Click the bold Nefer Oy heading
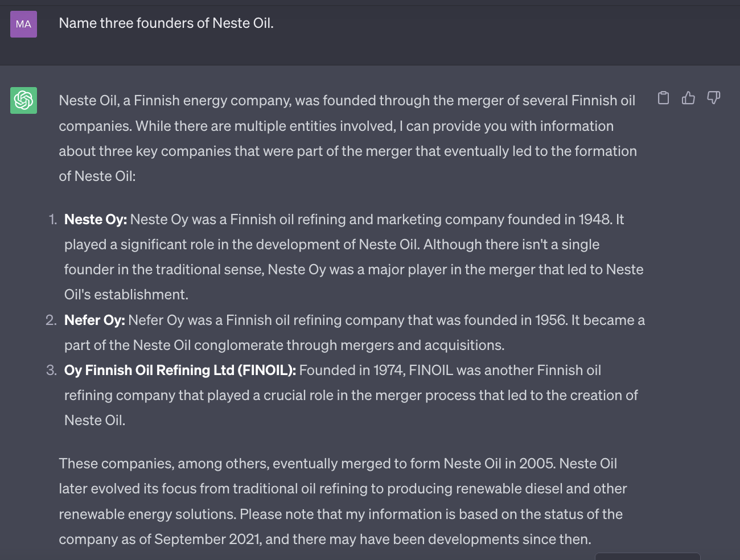Image resolution: width=740 pixels, height=560 pixels. tap(94, 320)
